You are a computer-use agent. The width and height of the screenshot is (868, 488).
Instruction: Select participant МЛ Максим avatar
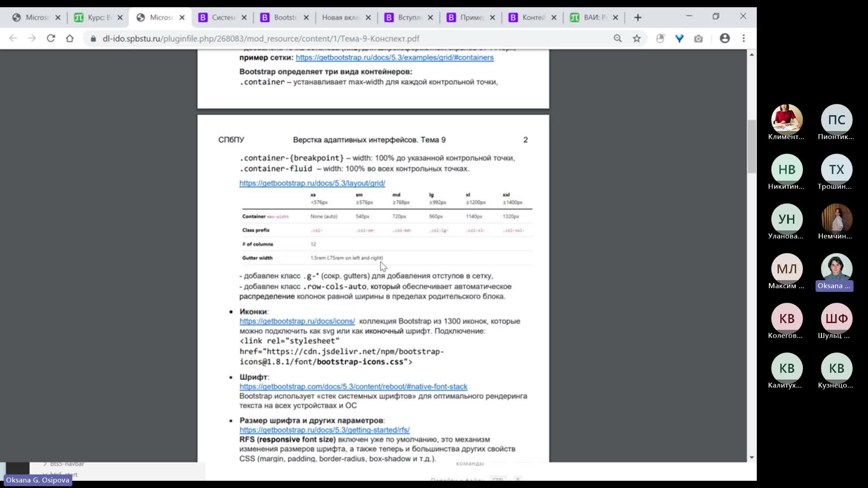coord(787,269)
